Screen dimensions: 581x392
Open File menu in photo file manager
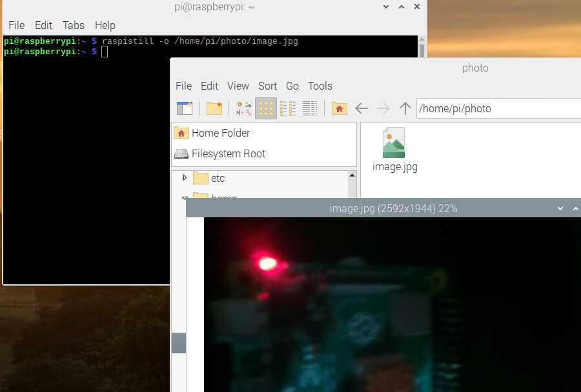tap(184, 86)
